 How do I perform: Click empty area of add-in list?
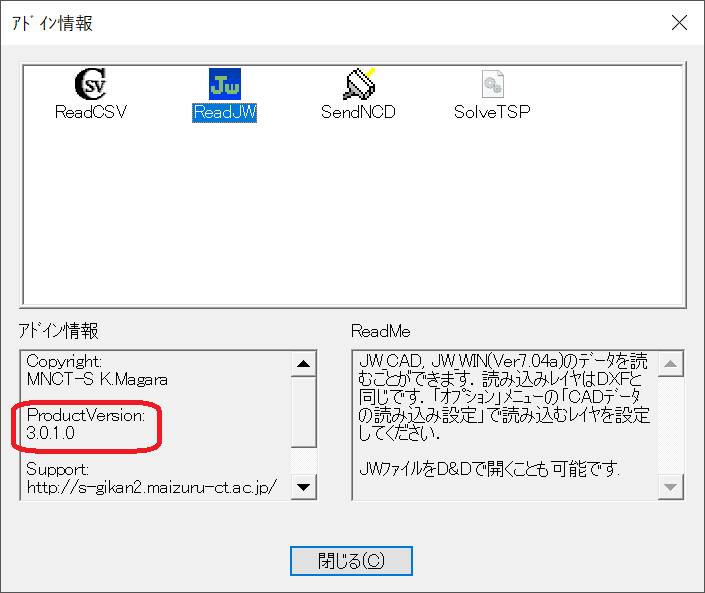350,220
